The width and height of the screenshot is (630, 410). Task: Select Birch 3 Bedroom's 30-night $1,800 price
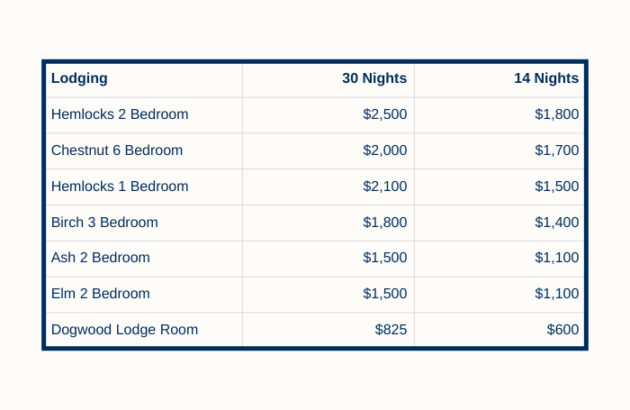tap(385, 222)
